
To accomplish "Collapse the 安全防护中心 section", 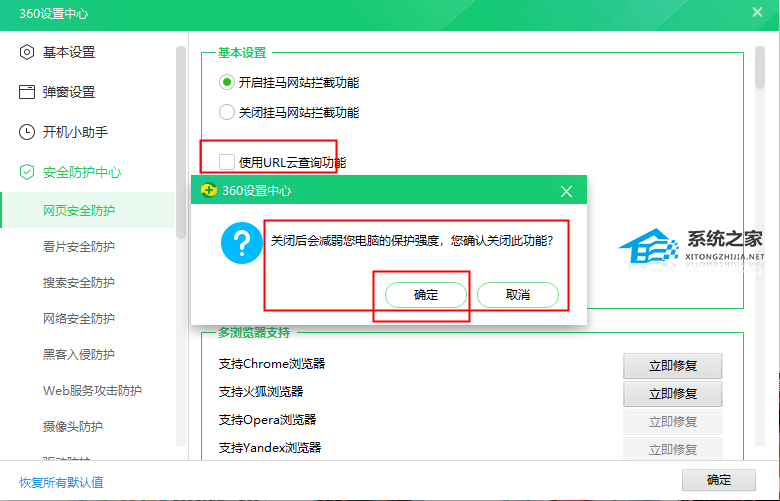I will pyautogui.click(x=82, y=172).
